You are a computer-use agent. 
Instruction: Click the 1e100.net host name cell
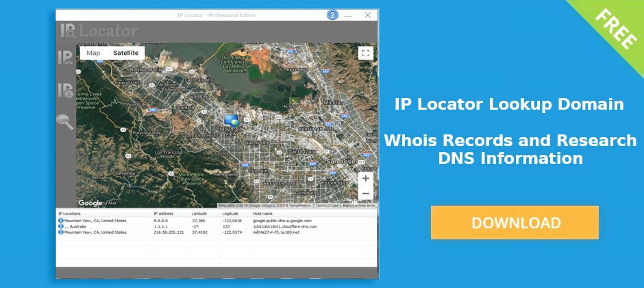[276, 232]
